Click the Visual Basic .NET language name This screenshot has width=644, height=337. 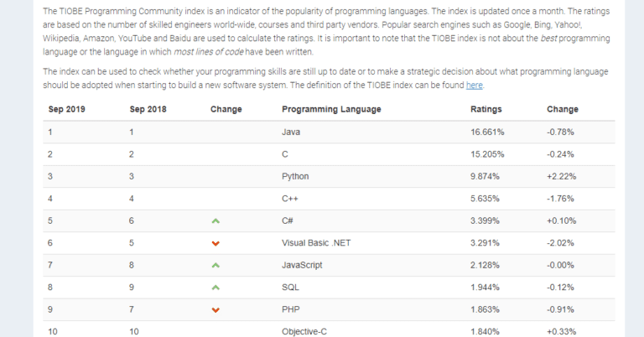[x=316, y=243]
